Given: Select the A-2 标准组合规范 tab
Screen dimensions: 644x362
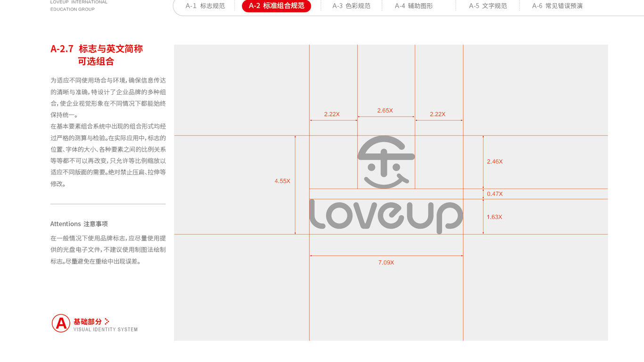Looking at the screenshot, I should pos(276,6).
